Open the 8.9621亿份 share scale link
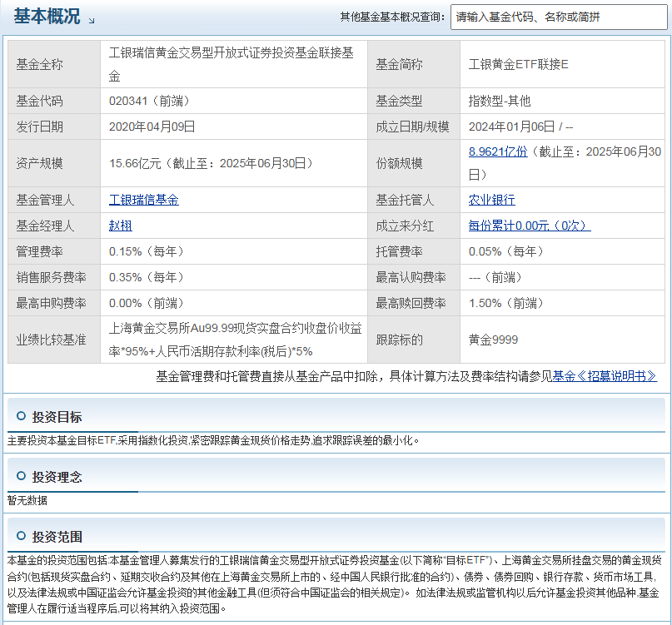Viewport: 672px width, 625px height. pyautogui.click(x=498, y=151)
